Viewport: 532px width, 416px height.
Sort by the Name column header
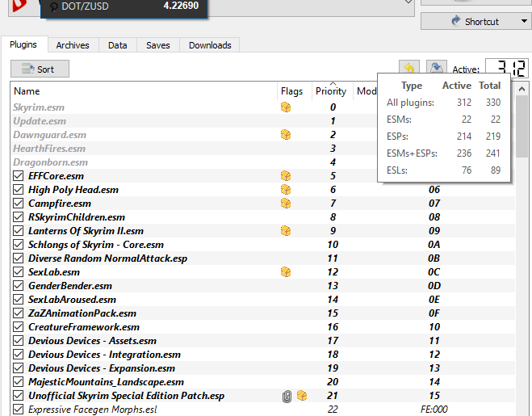144,91
